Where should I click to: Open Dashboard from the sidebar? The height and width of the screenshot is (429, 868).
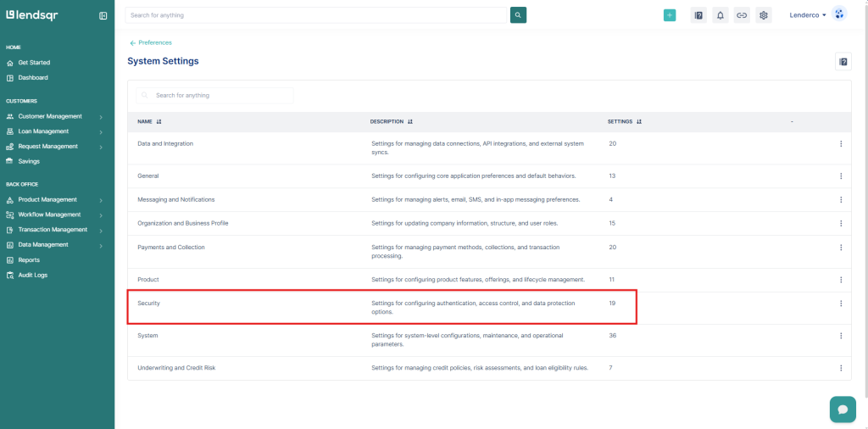(33, 78)
